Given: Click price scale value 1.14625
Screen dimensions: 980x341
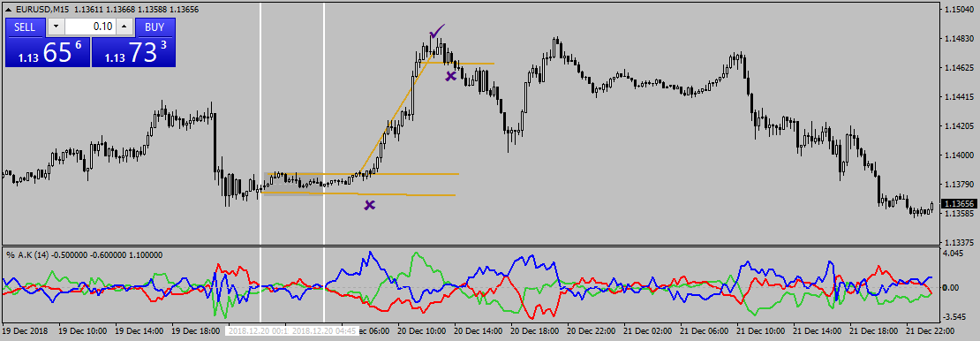Looking at the screenshot, I should 960,67.
